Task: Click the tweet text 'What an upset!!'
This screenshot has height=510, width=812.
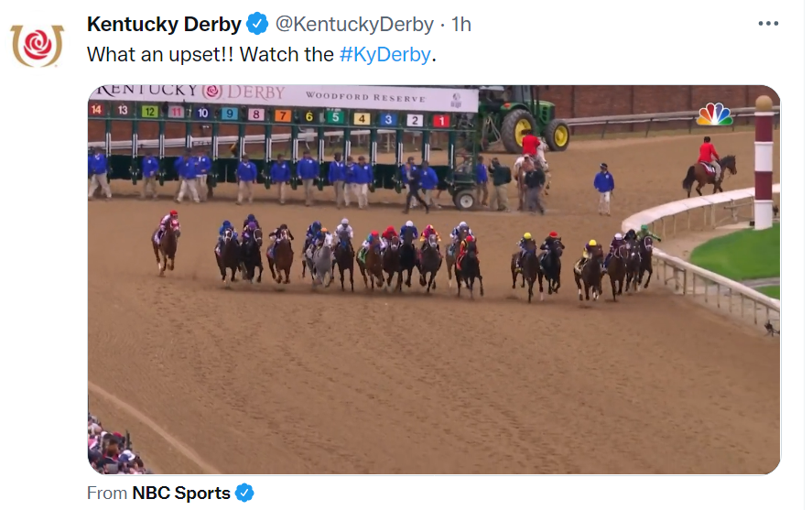Action: tap(160, 54)
